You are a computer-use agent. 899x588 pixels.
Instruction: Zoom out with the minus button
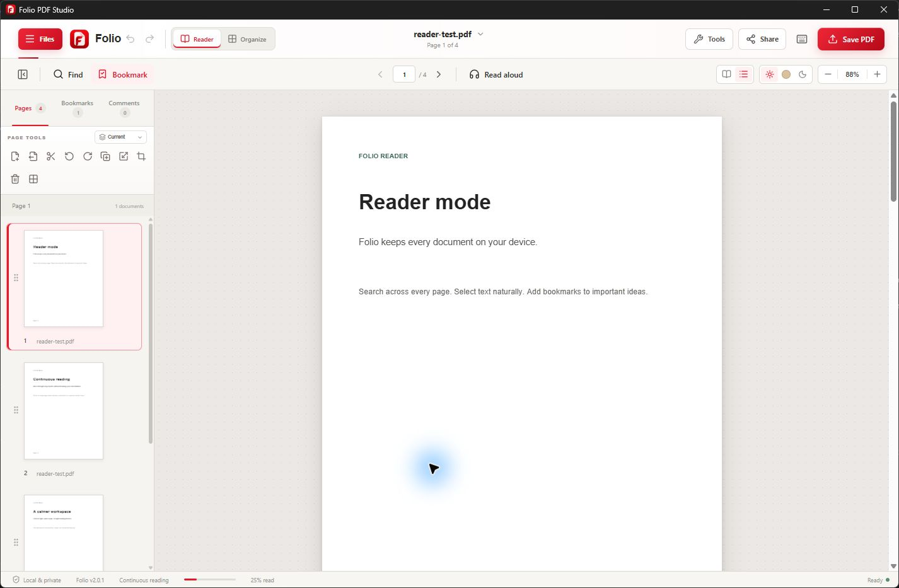point(828,74)
